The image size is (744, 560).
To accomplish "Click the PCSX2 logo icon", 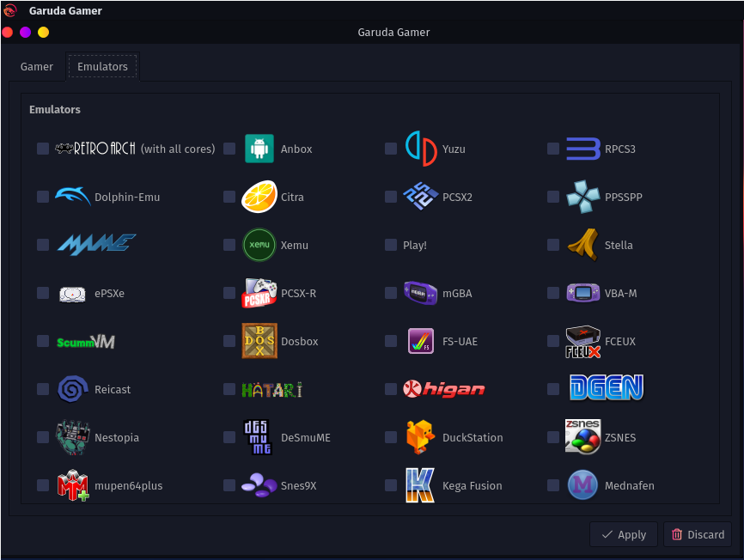I will [x=421, y=197].
